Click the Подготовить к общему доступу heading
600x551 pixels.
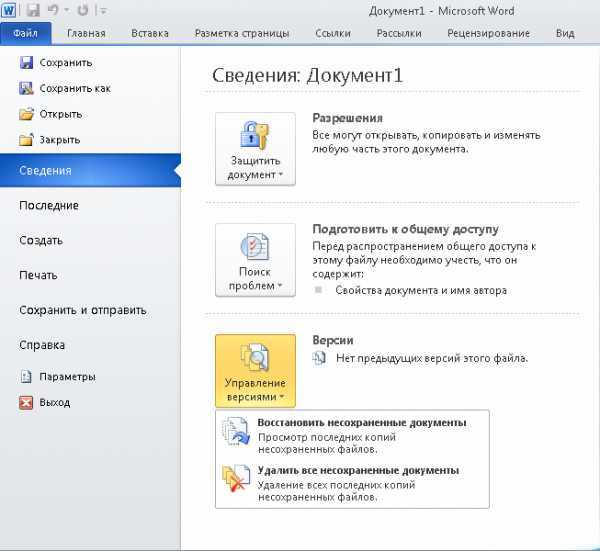tap(406, 229)
